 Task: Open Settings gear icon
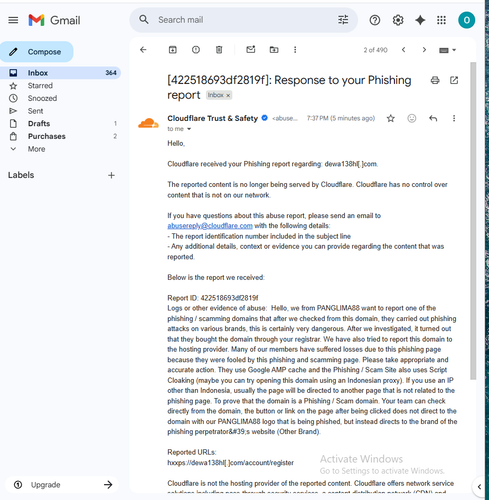(398, 20)
